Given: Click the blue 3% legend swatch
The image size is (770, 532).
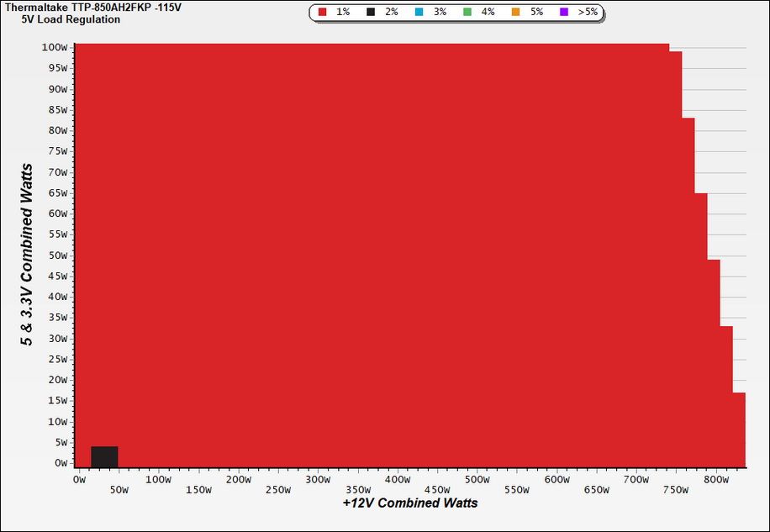Looking at the screenshot, I should pyautogui.click(x=419, y=13).
